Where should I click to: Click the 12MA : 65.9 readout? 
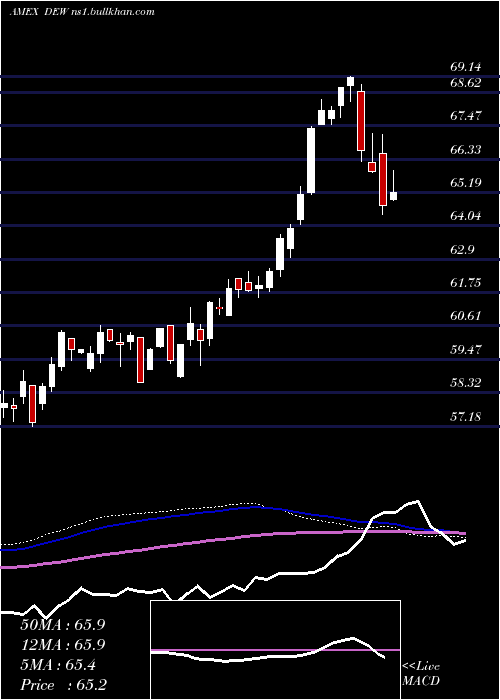point(62,645)
